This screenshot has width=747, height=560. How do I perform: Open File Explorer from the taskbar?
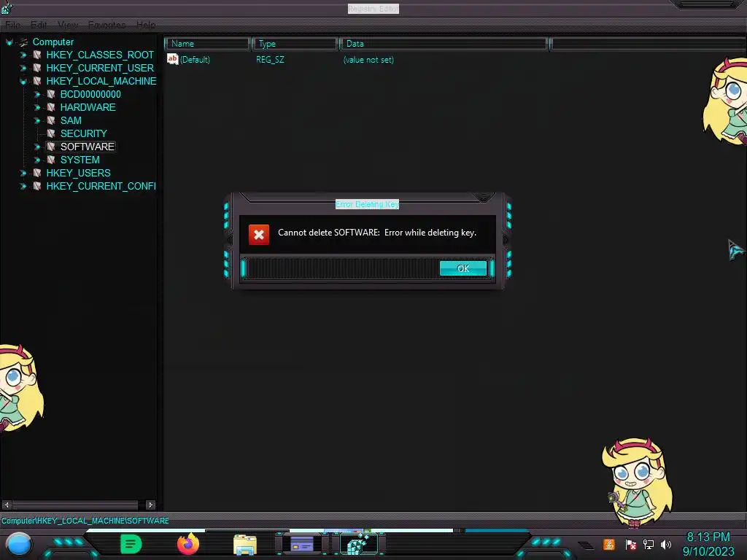[245, 545]
